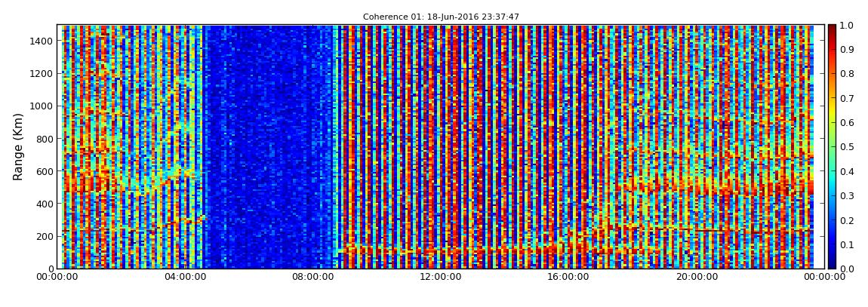Click the 1200 range tick label
Viewport: 868px width, 307px height.
tap(42, 74)
